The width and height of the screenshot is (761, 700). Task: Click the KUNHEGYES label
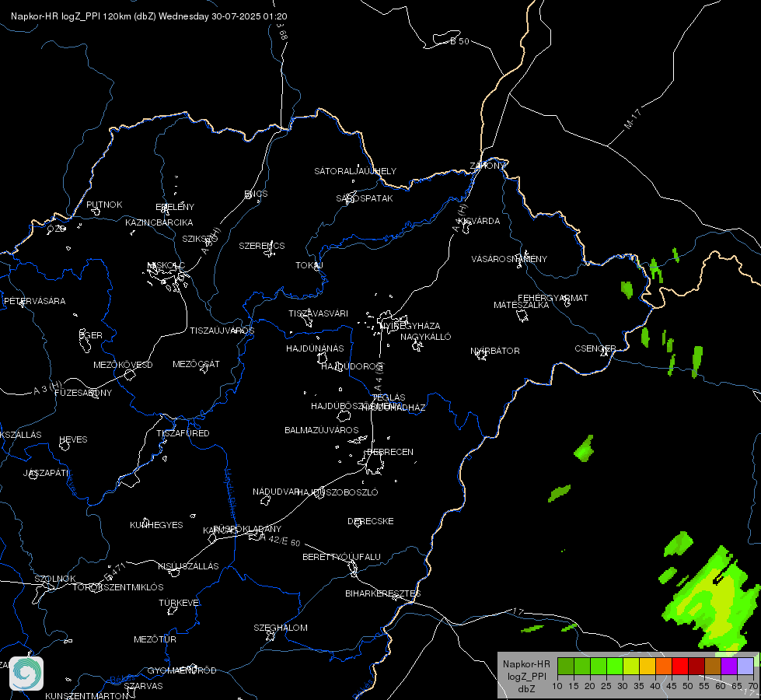156,525
